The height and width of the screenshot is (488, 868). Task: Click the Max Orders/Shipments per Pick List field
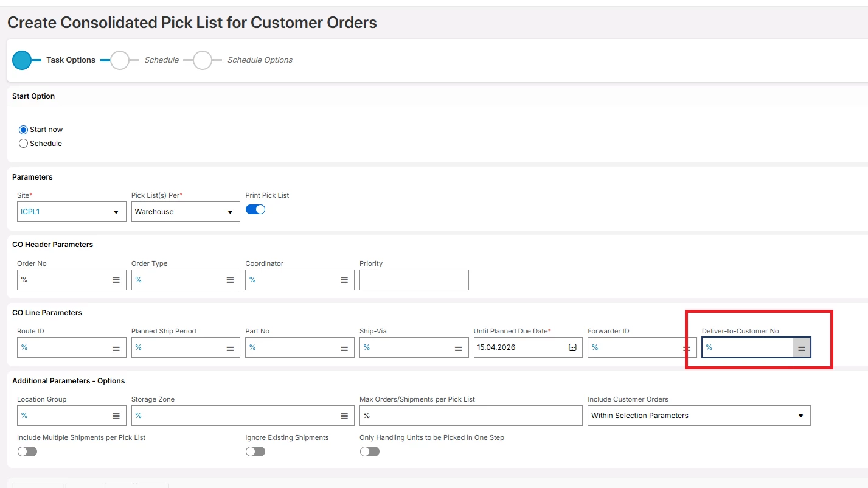click(x=471, y=416)
